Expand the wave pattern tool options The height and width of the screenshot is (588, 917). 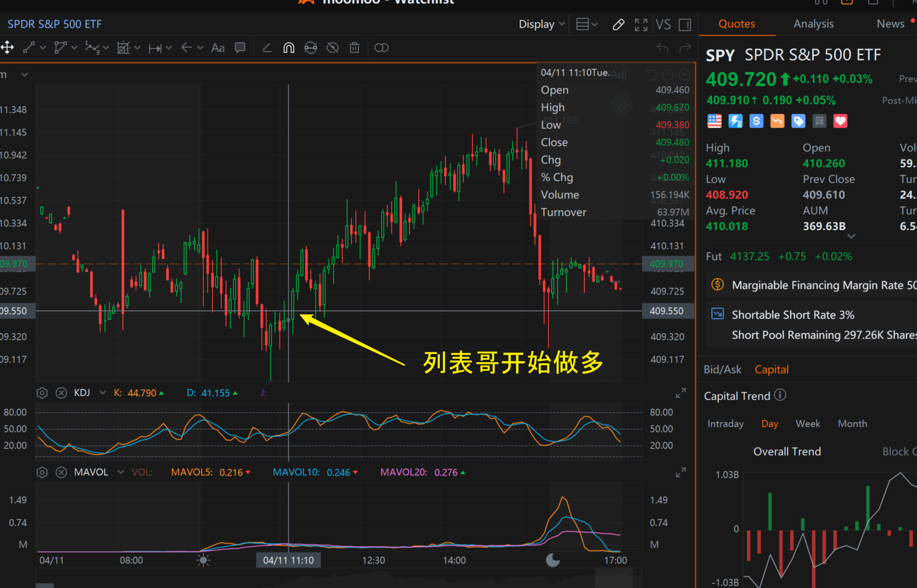[x=105, y=48]
